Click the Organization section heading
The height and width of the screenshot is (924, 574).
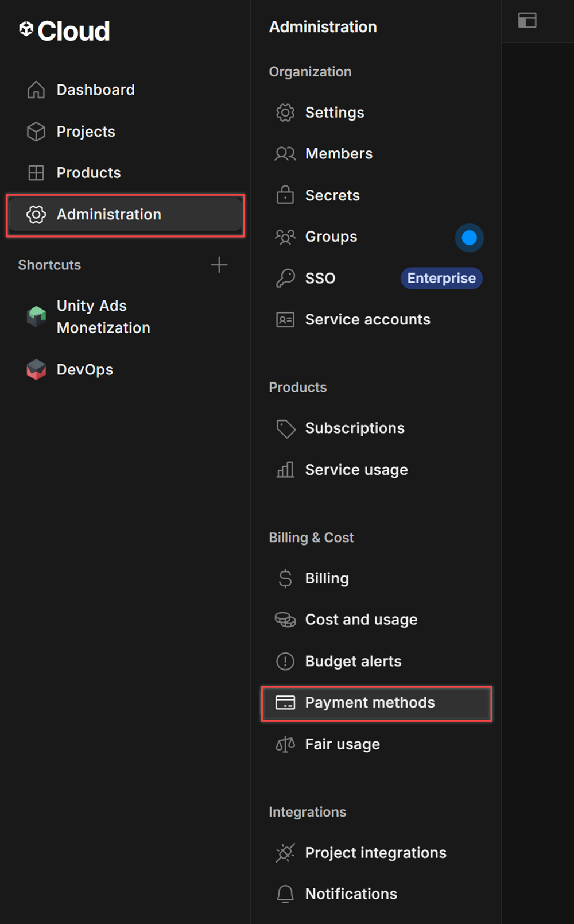point(310,72)
